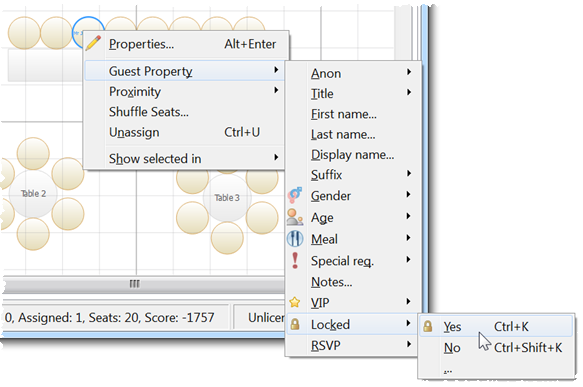Image resolution: width=583 pixels, height=387 pixels.
Task: Select Age menu entry
Action: (x=353, y=217)
